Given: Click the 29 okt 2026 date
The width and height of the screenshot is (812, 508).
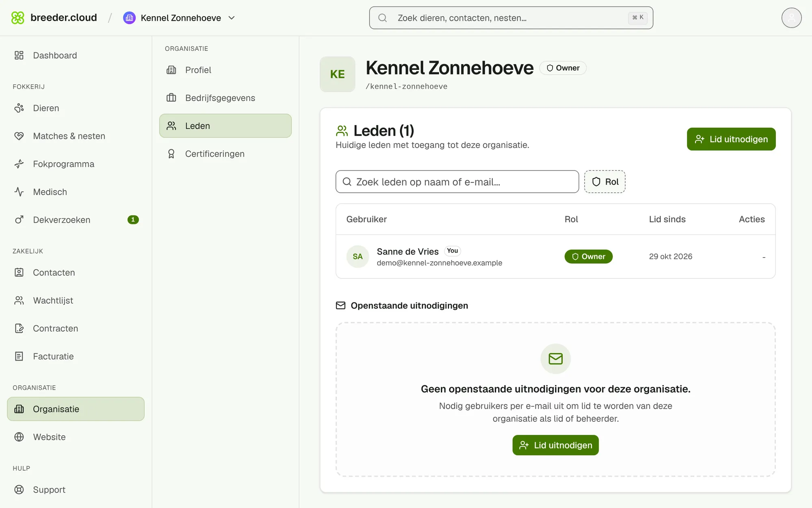Looking at the screenshot, I should 670,256.
